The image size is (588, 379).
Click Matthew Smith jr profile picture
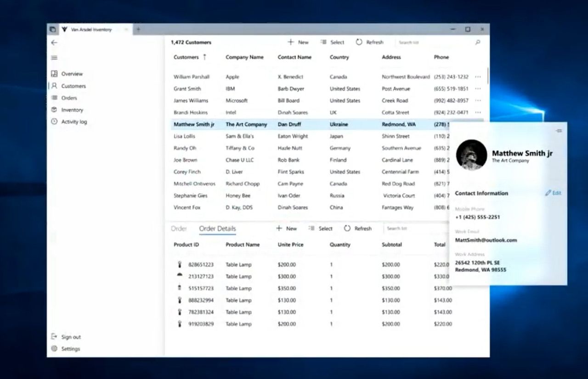[x=471, y=155]
